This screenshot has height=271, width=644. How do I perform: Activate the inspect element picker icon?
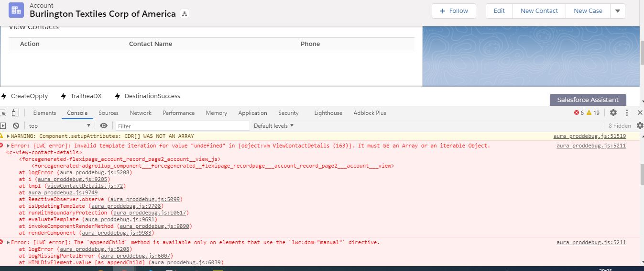[x=3, y=113]
